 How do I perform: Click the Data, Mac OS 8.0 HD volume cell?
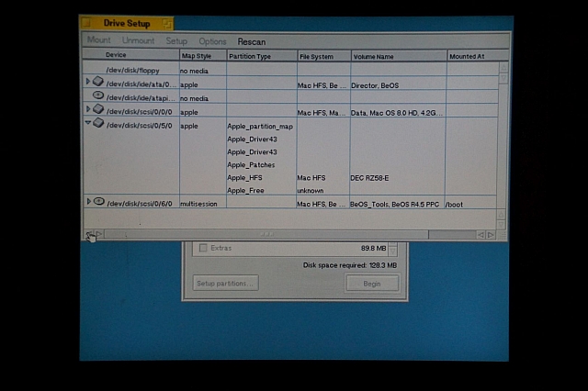[396, 113]
